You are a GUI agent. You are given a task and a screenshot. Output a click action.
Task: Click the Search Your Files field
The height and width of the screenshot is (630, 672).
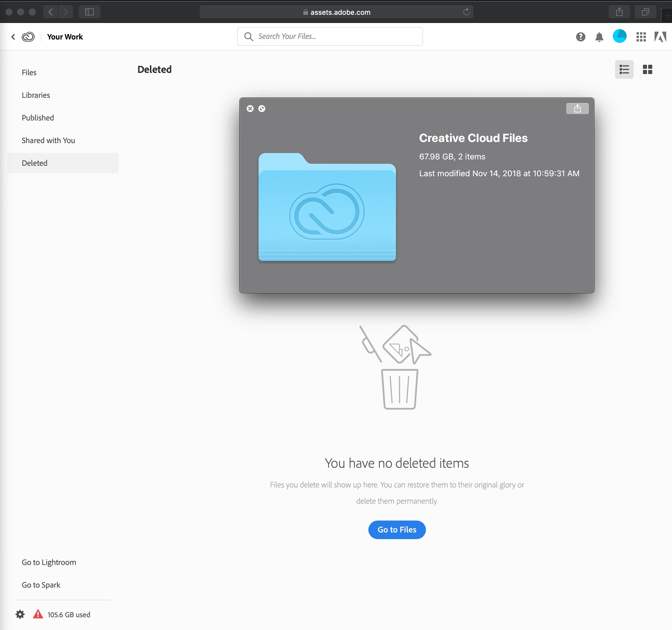(x=329, y=37)
